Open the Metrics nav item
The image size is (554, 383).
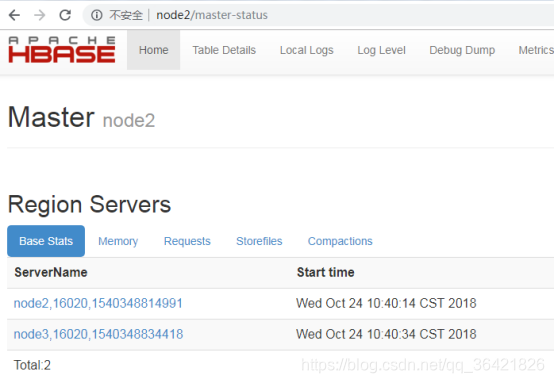536,50
